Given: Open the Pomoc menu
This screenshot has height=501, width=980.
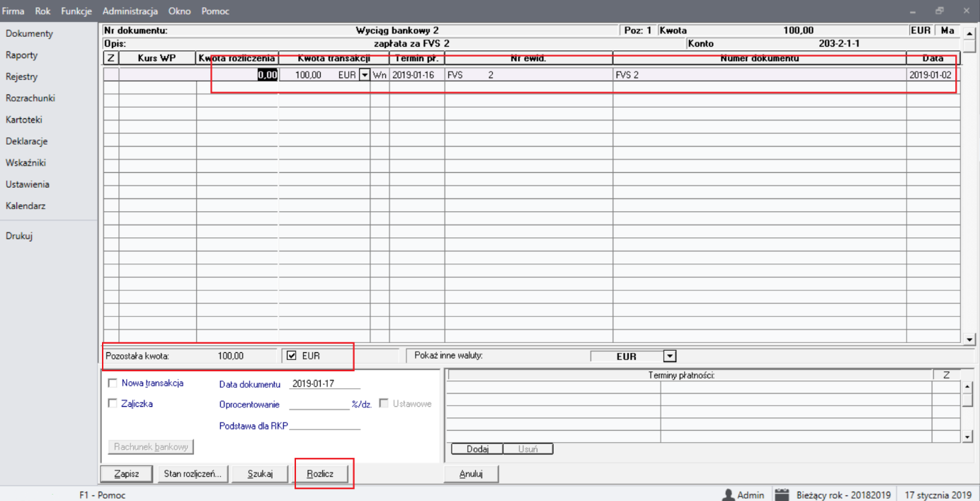Looking at the screenshot, I should (x=215, y=11).
